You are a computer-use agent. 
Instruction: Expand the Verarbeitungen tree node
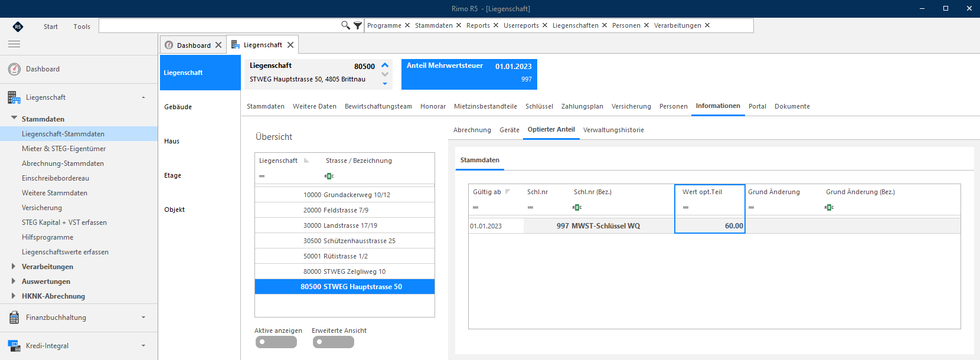14,267
